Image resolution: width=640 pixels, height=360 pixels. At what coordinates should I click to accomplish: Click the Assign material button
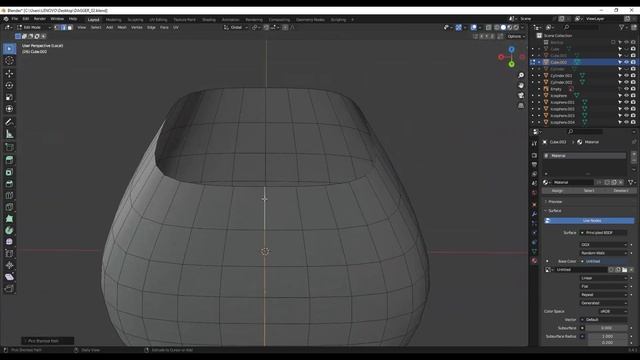(x=557, y=191)
